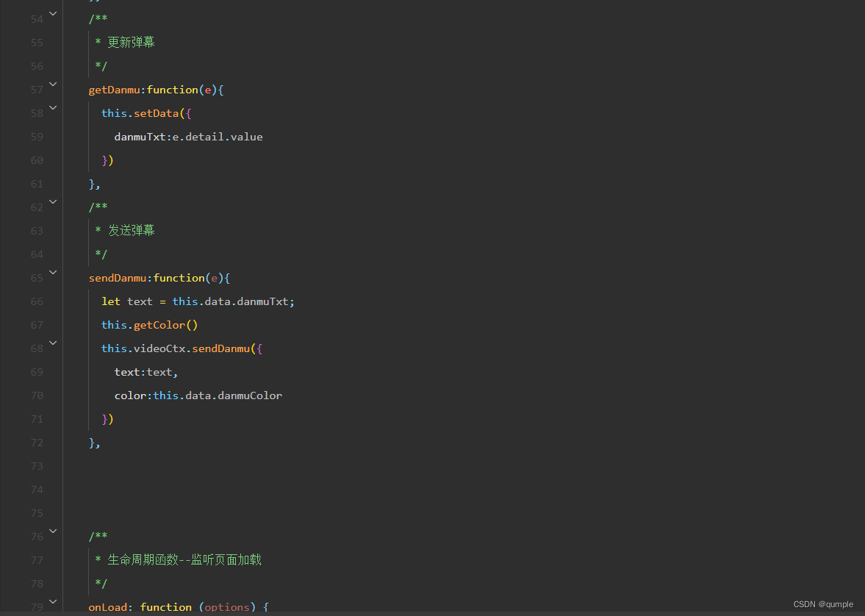Click the sendDanmu function name on line 65
The width and height of the screenshot is (865, 616).
[x=118, y=278]
